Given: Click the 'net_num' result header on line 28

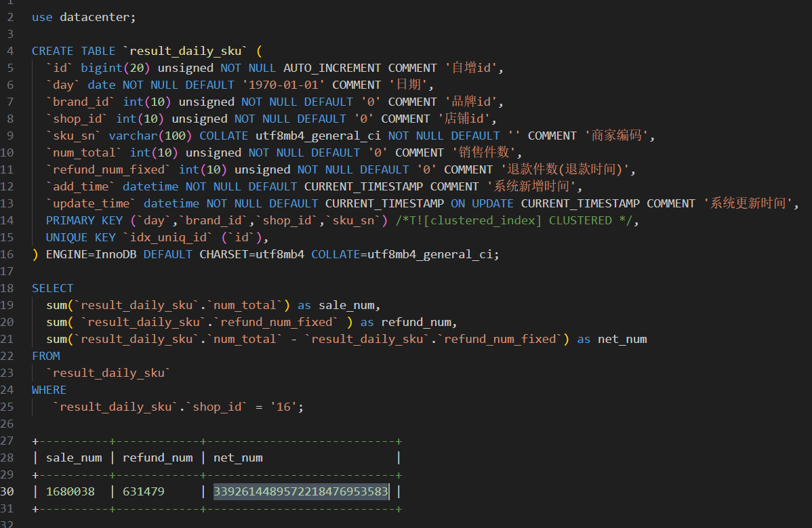Looking at the screenshot, I should [x=238, y=458].
